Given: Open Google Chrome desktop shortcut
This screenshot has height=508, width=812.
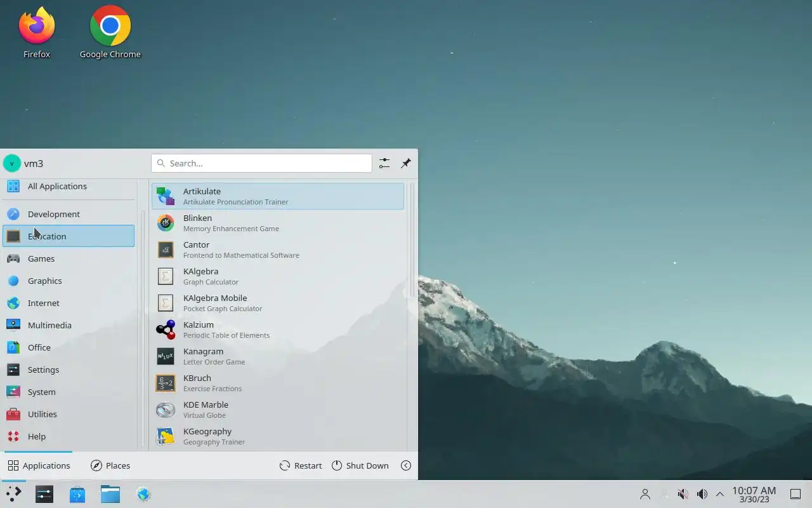Looking at the screenshot, I should pos(110,33).
